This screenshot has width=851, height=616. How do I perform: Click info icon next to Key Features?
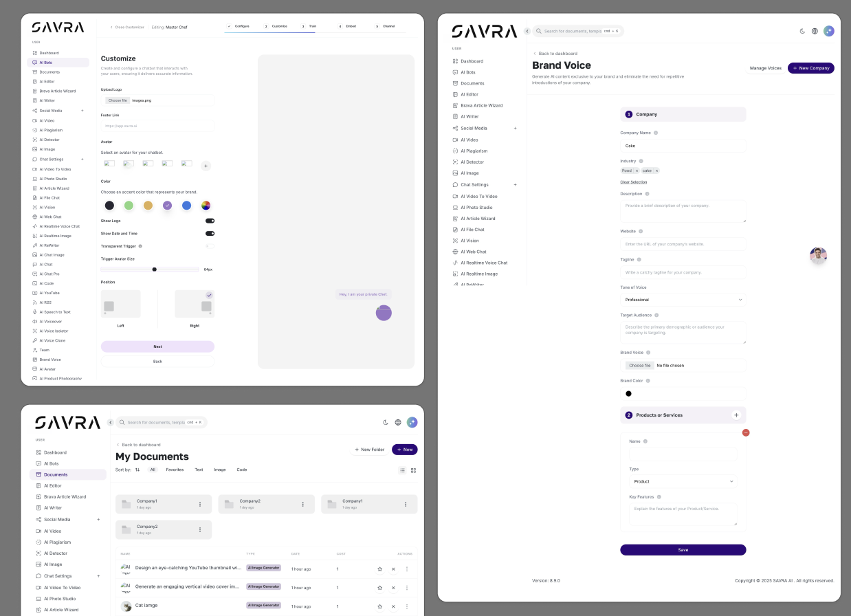pos(659,496)
